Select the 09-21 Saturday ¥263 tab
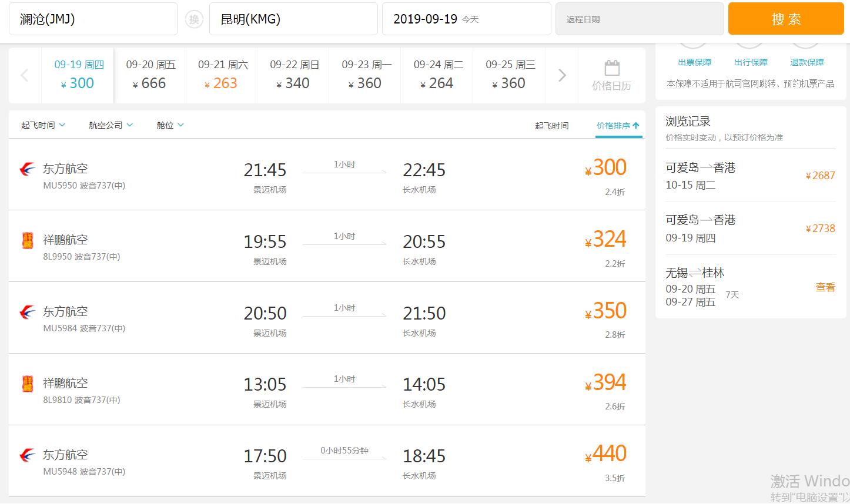The height and width of the screenshot is (504, 850). coord(222,75)
